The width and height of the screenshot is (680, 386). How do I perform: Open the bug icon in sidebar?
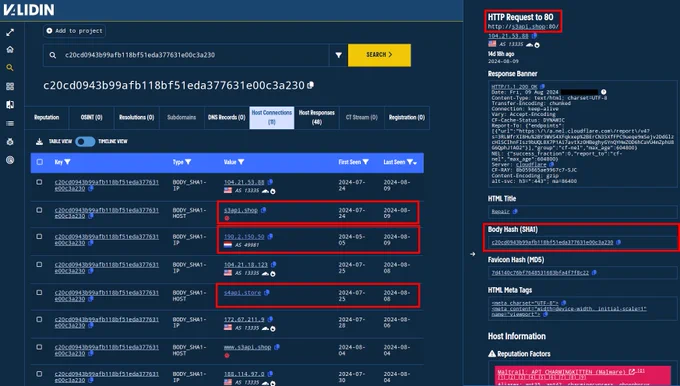[x=10, y=141]
